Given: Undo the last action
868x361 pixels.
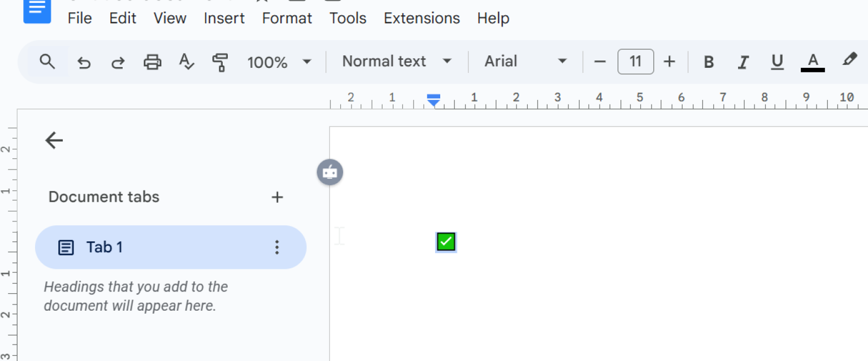Looking at the screenshot, I should (84, 62).
